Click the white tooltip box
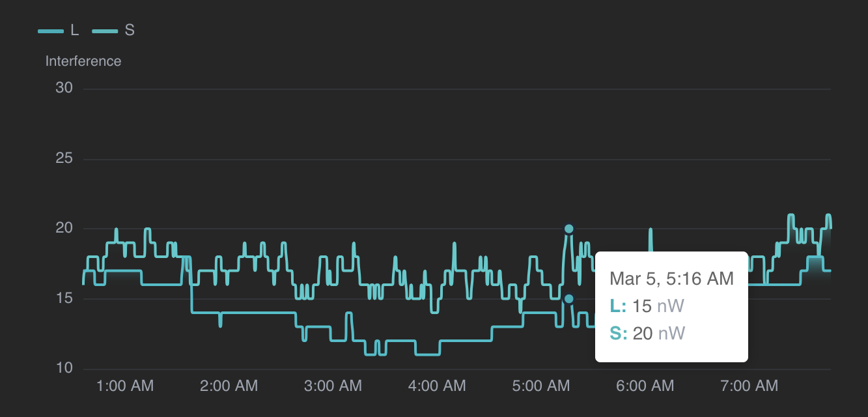The image size is (868, 417). [x=671, y=306]
